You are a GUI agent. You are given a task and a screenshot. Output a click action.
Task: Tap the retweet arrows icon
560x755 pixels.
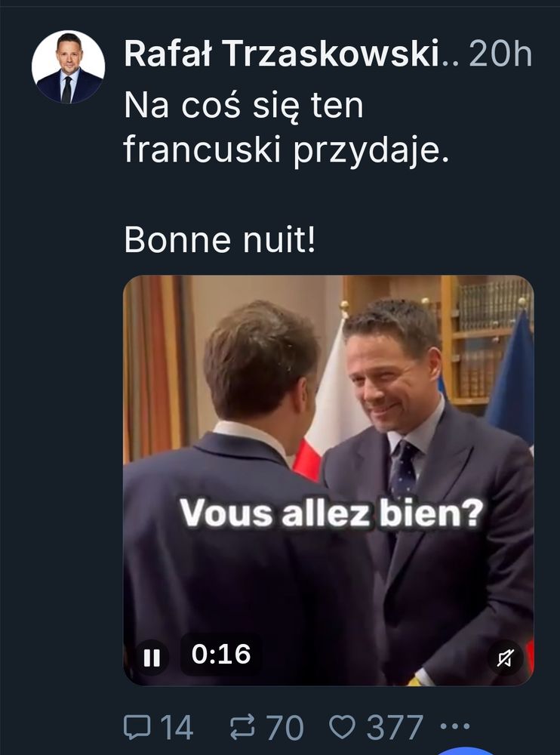click(242, 726)
